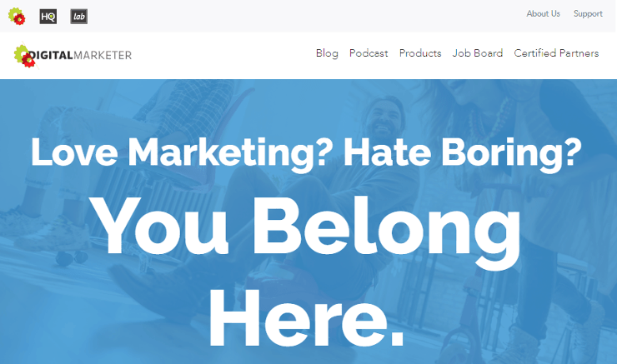
Task: Open the Support link
Action: (588, 14)
